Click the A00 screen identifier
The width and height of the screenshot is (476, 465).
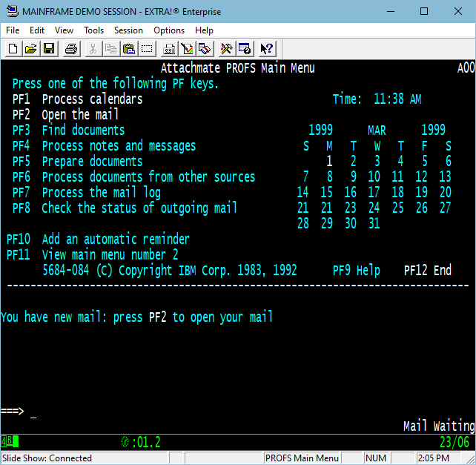(466, 68)
